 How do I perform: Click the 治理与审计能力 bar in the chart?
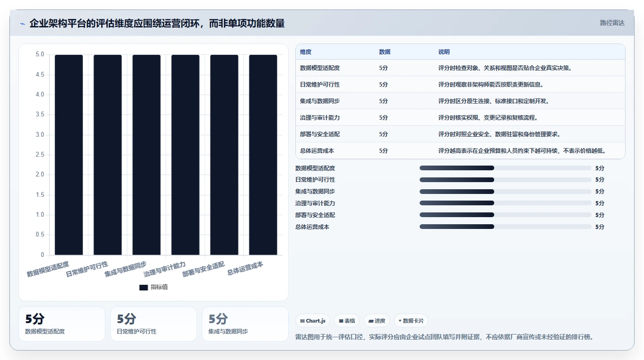(x=186, y=155)
